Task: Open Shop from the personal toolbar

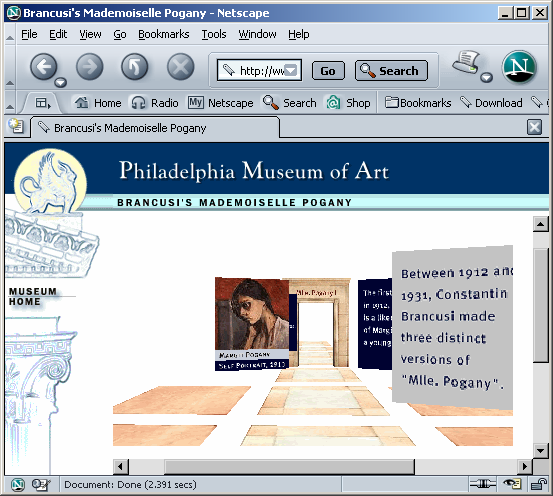Action: [x=348, y=103]
